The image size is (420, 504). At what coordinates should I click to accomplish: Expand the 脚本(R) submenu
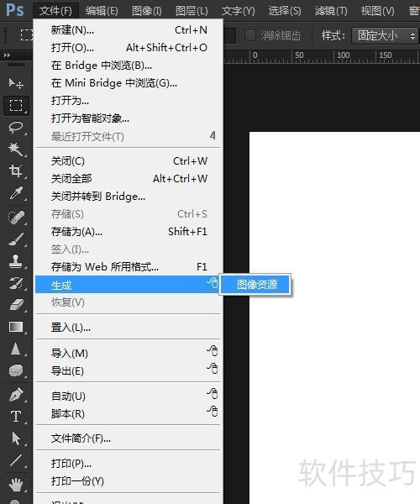click(128, 413)
